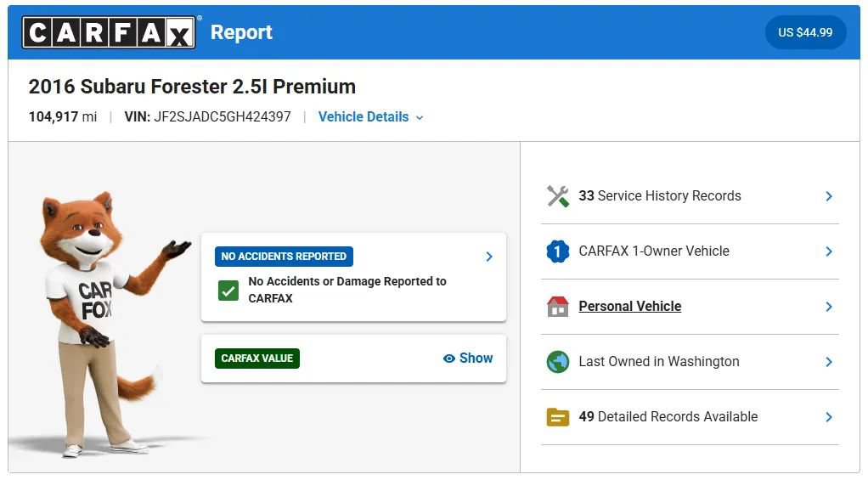Viewport: 868px width, 480px height.
Task: Click No Accidents or Damage Reported text
Action: pyautogui.click(x=347, y=290)
